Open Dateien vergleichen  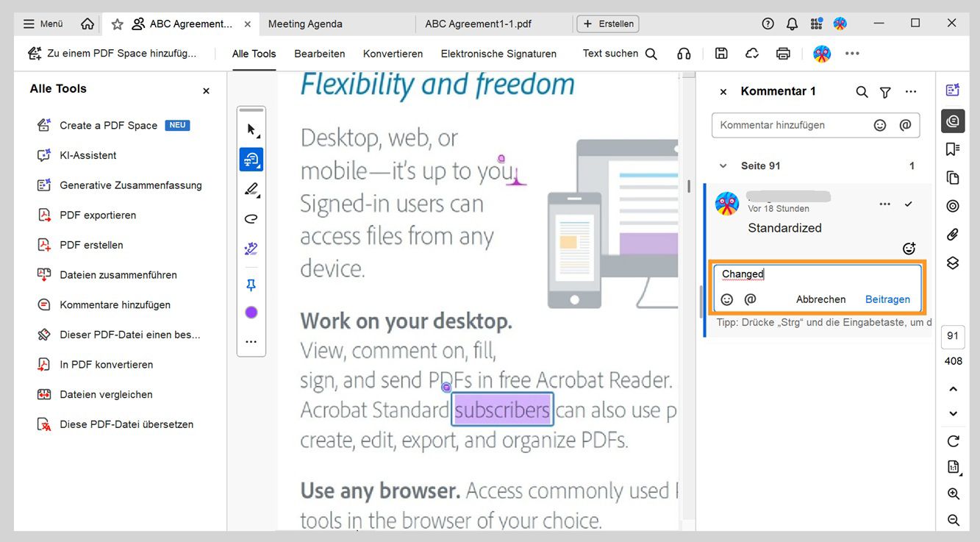(94, 395)
